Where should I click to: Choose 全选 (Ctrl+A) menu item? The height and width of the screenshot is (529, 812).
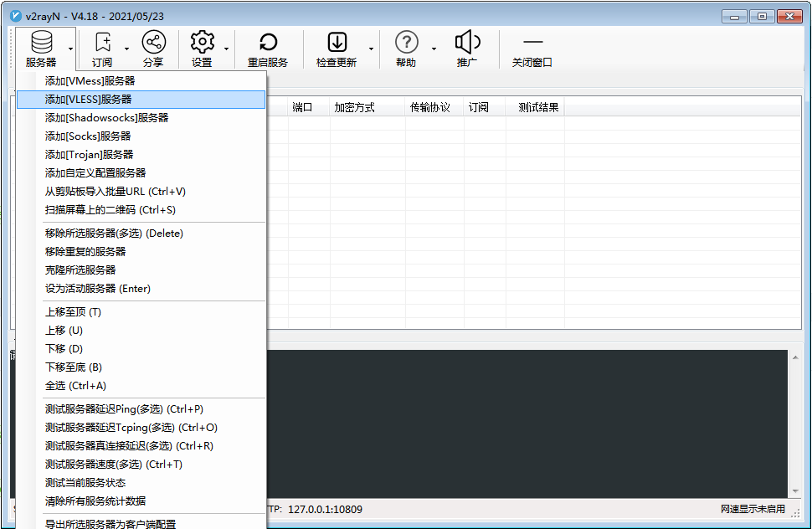tap(141, 386)
